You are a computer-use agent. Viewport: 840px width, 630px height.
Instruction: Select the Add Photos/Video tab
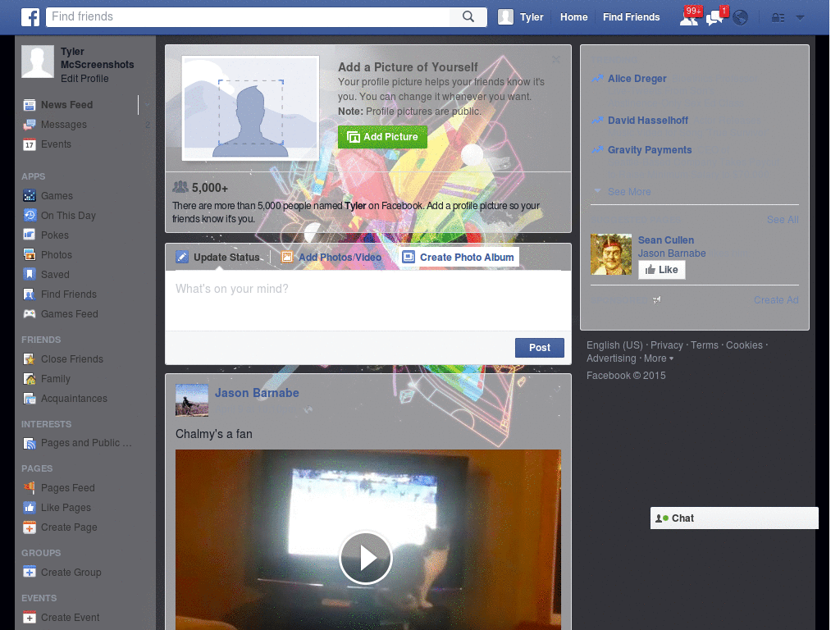(331, 257)
